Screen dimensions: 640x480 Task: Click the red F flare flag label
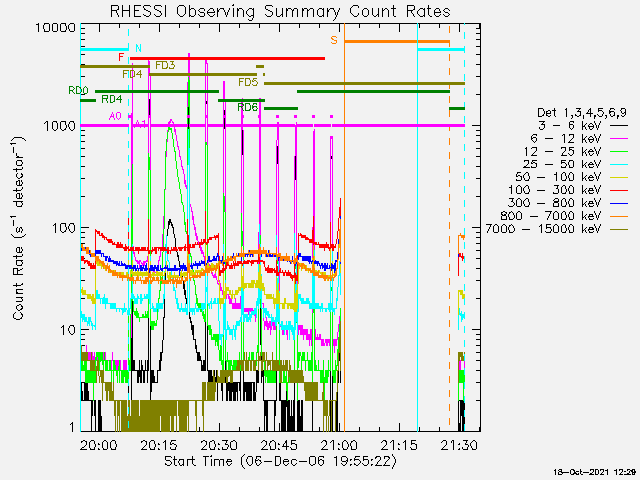[x=121, y=57]
